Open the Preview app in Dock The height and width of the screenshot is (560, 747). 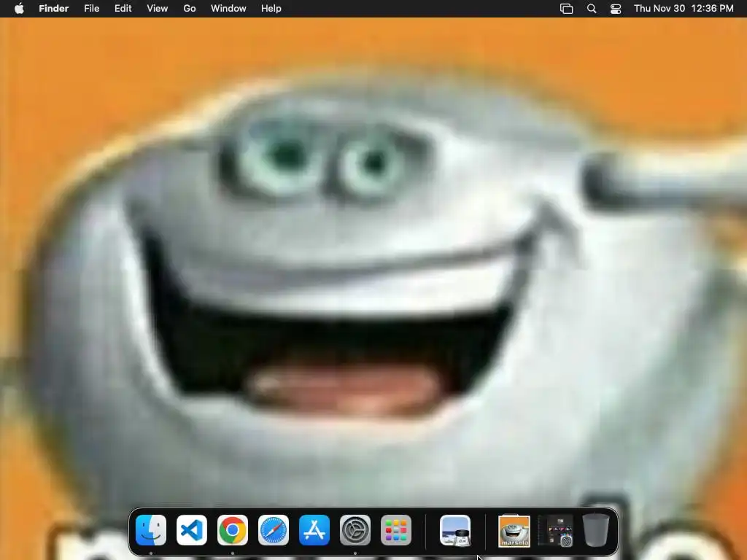[455, 530]
